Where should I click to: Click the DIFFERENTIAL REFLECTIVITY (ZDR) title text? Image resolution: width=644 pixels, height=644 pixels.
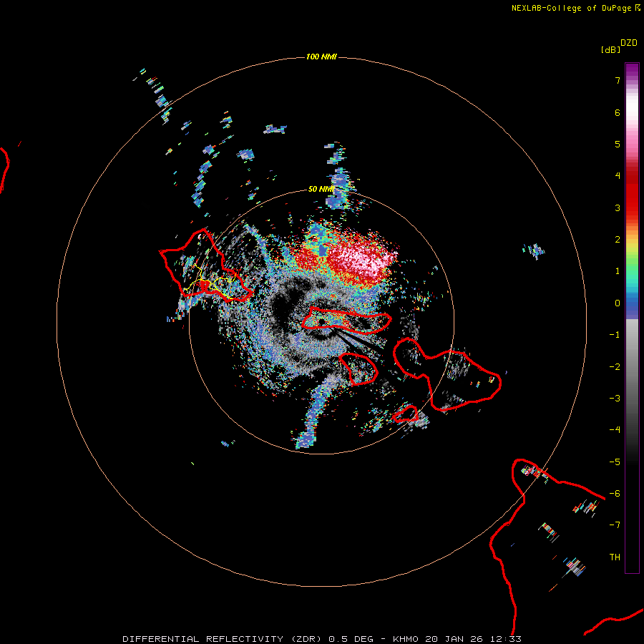pyautogui.click(x=223, y=639)
